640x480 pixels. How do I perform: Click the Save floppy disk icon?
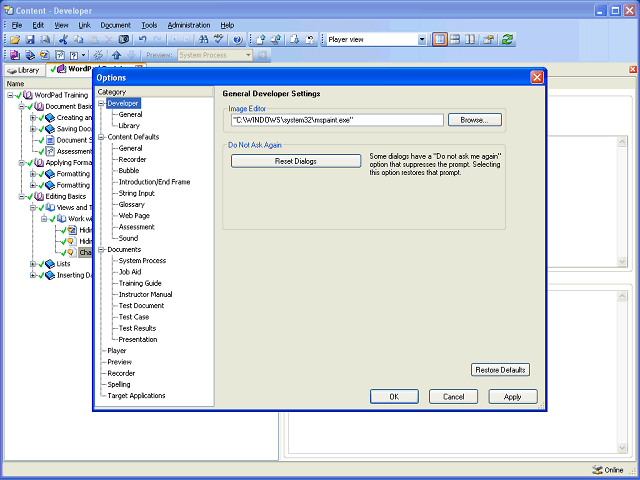[x=30, y=40]
